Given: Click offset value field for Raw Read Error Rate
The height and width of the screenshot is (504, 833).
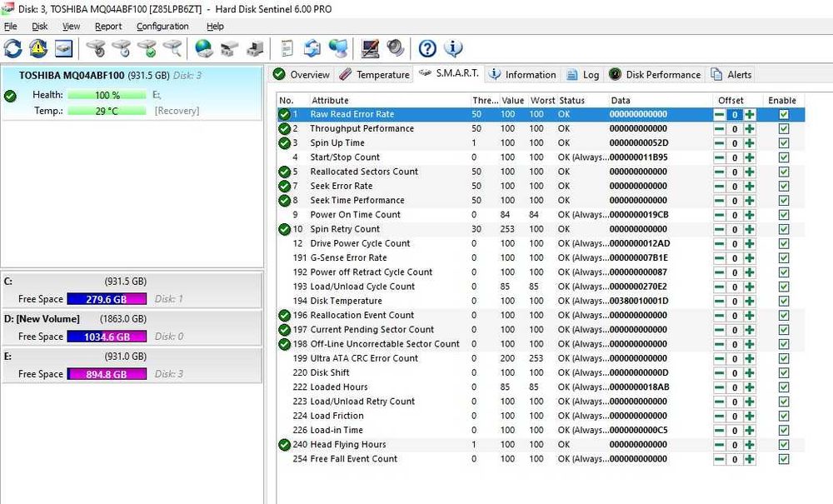Looking at the screenshot, I should [x=735, y=115].
